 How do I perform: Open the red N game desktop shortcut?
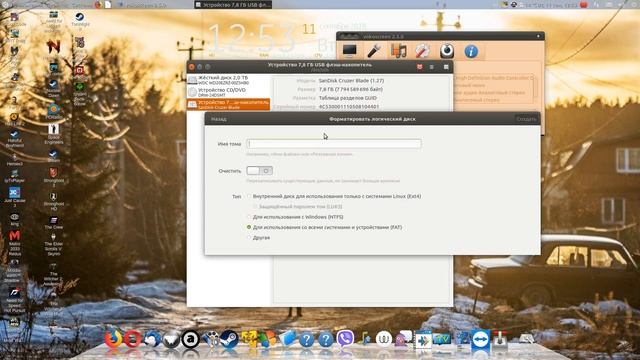pos(53,47)
